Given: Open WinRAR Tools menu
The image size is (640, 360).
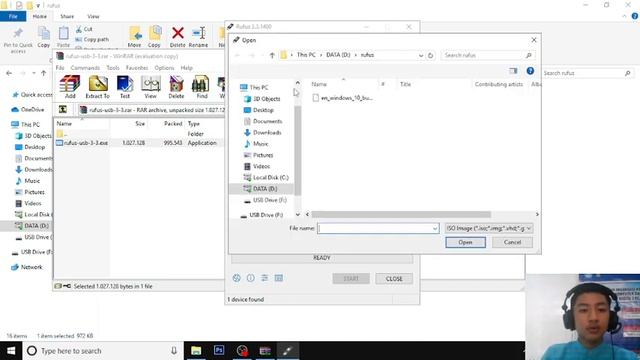Looking at the screenshot, I should click(x=113, y=68).
